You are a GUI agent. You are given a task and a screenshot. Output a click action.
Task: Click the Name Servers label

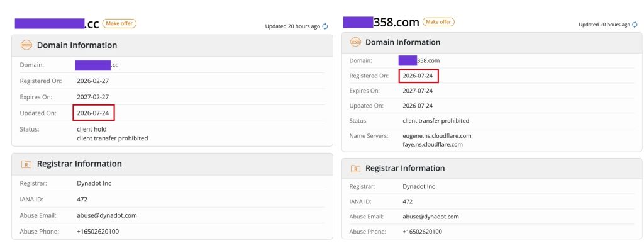[x=369, y=136]
